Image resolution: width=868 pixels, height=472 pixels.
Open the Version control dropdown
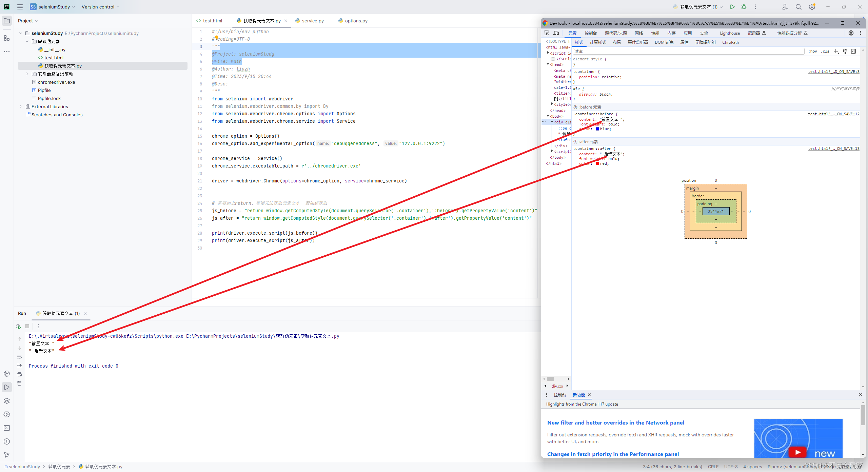(100, 7)
